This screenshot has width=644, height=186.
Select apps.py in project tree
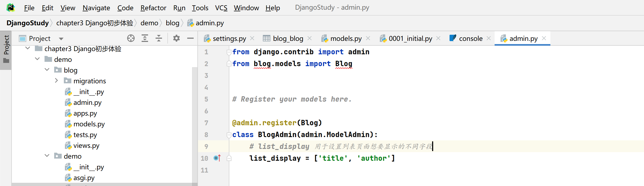(x=80, y=113)
